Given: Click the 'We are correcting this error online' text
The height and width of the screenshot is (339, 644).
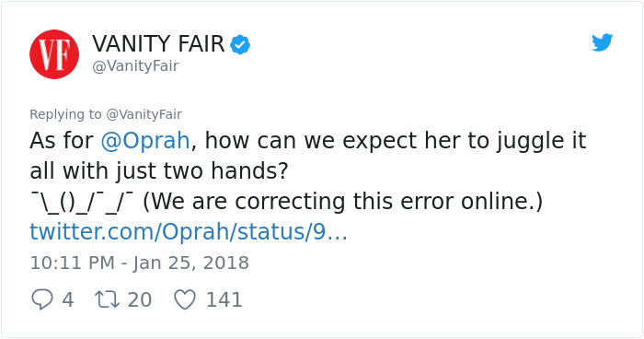Looking at the screenshot, I should tap(343, 202).
